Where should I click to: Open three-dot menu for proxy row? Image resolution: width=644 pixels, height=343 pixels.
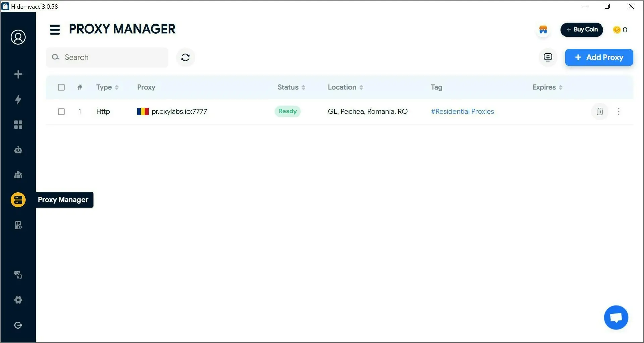618,111
